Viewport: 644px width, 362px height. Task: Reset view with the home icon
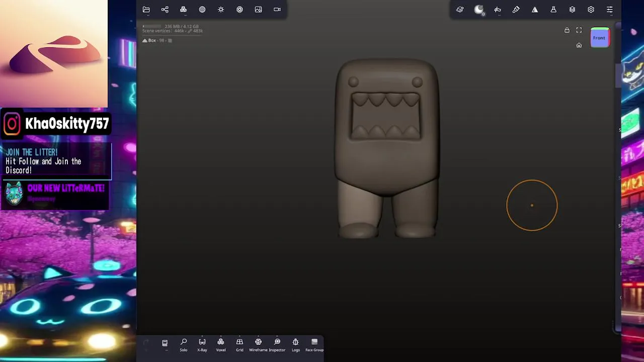pyautogui.click(x=579, y=45)
